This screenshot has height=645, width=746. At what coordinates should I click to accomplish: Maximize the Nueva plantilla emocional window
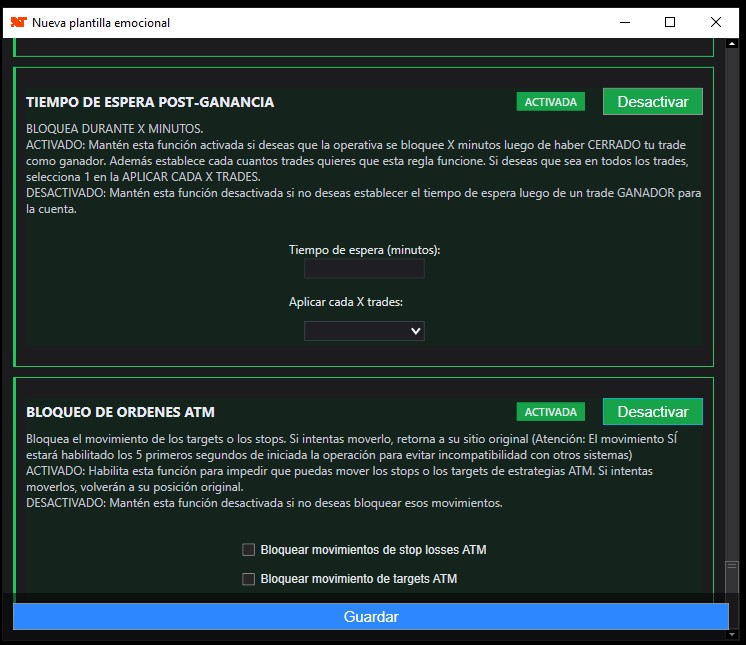point(670,22)
